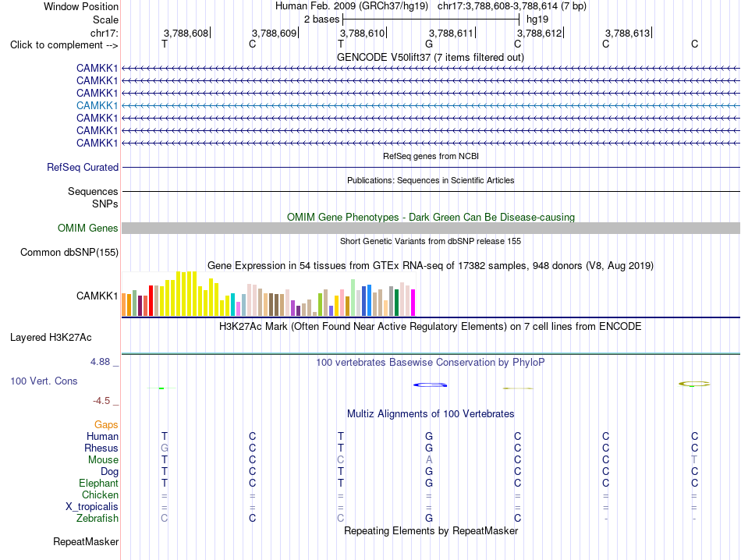Click the red bar in the GTEx expression chart
This screenshot has width=741, height=560.
click(x=151, y=300)
